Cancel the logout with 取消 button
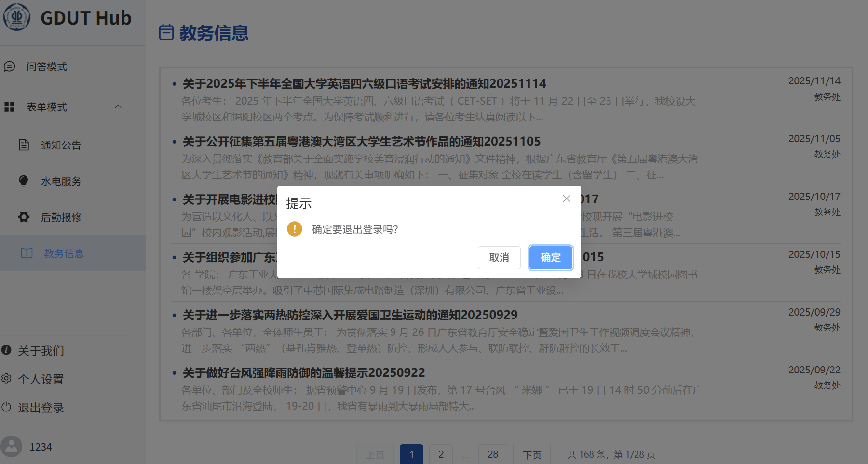Screen dimensions: 868x464 (499, 258)
